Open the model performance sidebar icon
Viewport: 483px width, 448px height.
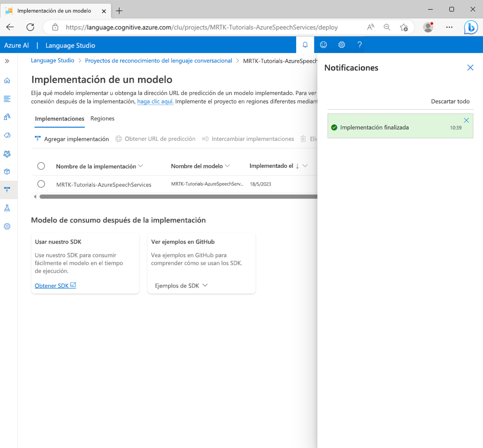[7, 154]
